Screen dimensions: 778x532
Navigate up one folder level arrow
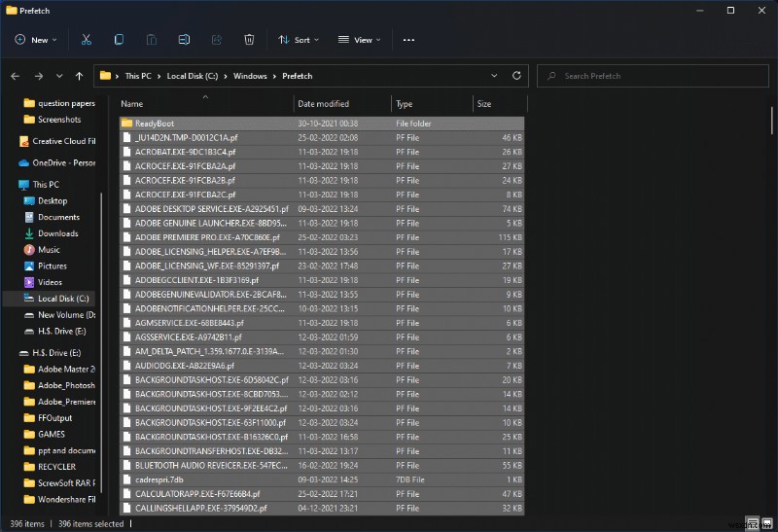[80, 76]
